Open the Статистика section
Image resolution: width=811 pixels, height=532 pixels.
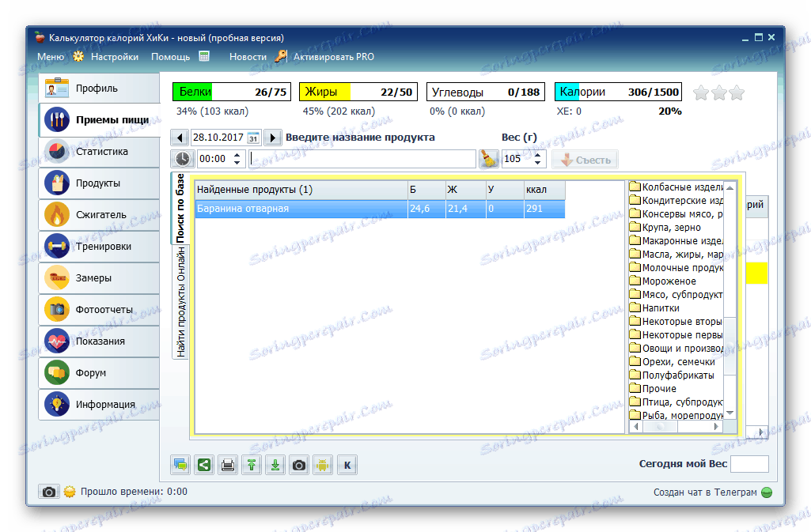pyautogui.click(x=99, y=151)
